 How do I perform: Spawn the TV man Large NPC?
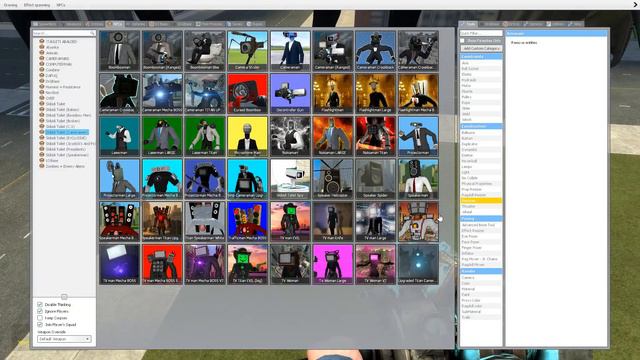click(375, 221)
